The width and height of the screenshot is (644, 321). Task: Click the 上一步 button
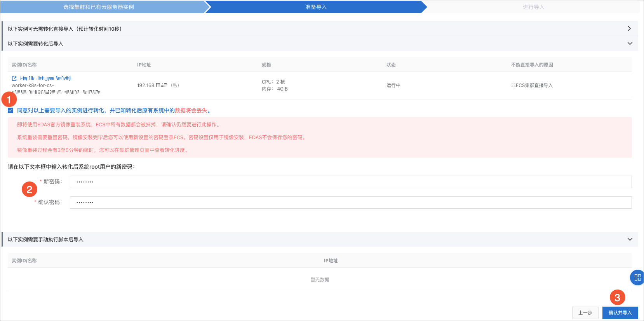tap(585, 313)
